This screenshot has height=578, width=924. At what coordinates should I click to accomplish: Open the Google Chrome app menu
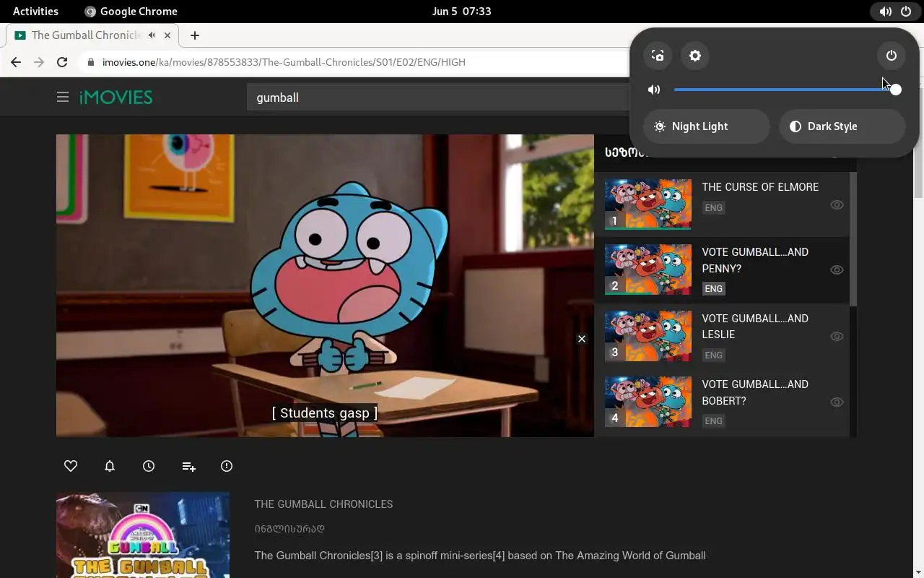[131, 11]
